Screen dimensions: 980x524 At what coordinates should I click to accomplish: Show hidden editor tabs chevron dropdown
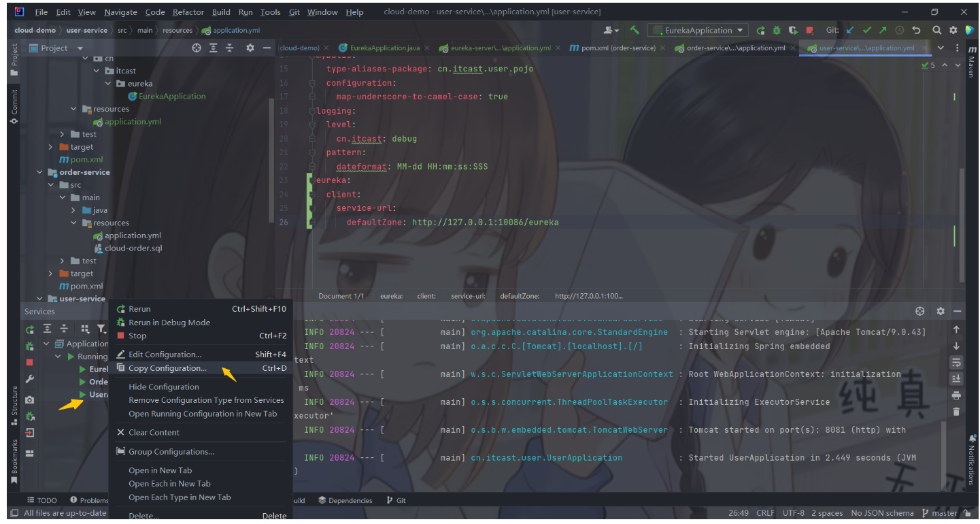tap(941, 48)
